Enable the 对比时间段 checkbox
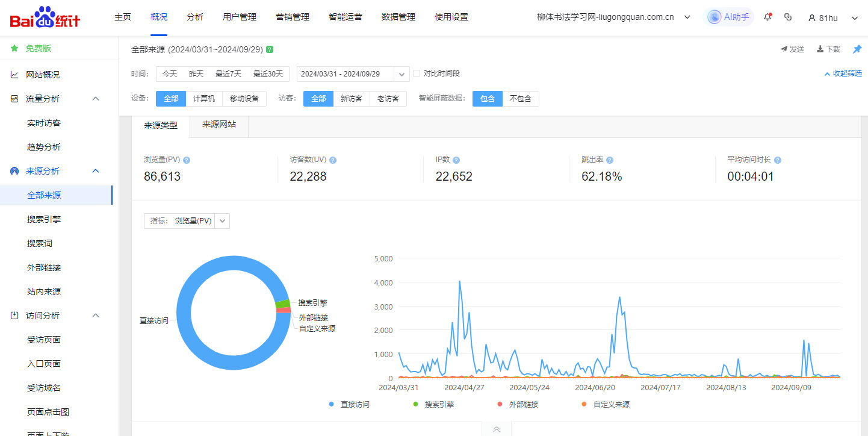Screen dimensions: 868x436 [x=417, y=73]
